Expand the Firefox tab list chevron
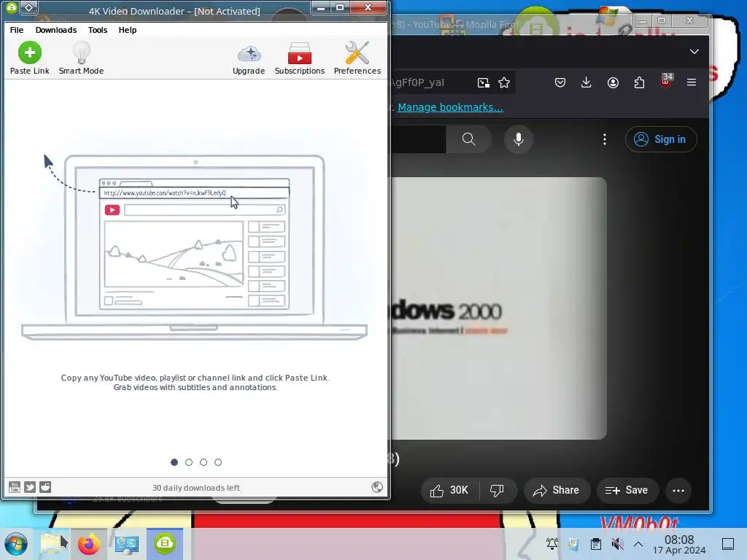The height and width of the screenshot is (560, 747). (694, 52)
